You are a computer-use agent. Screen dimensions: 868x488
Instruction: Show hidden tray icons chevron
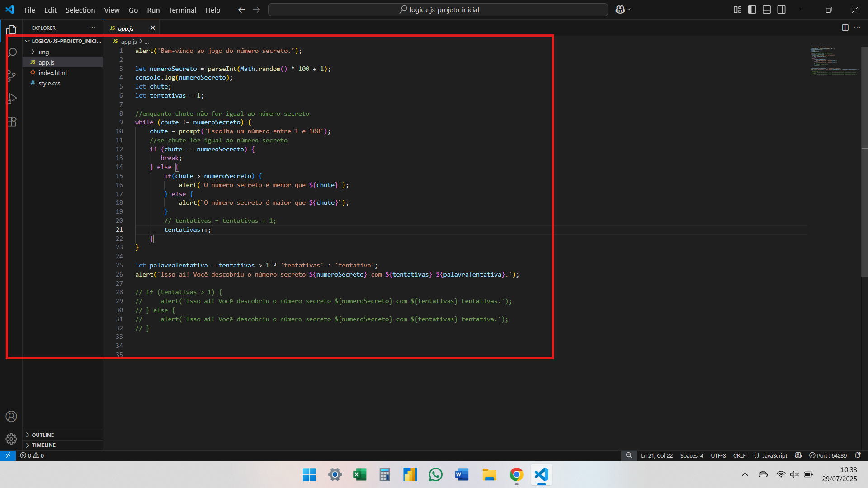pos(745,474)
